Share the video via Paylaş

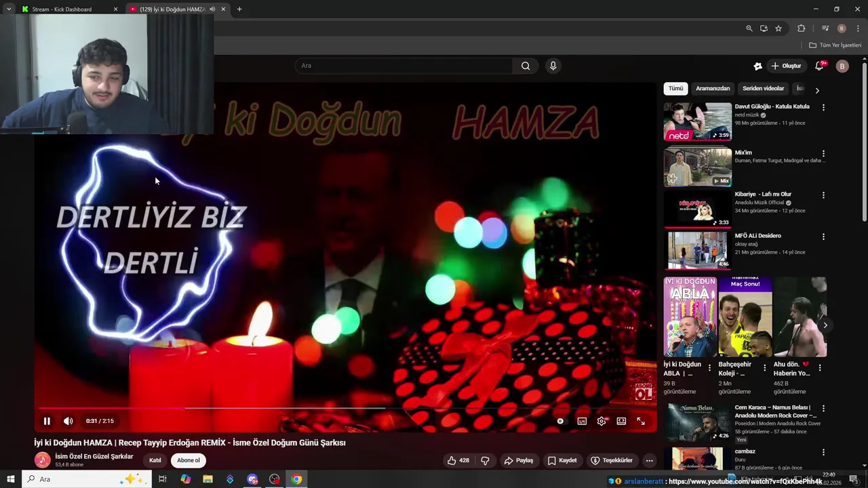tap(518, 460)
